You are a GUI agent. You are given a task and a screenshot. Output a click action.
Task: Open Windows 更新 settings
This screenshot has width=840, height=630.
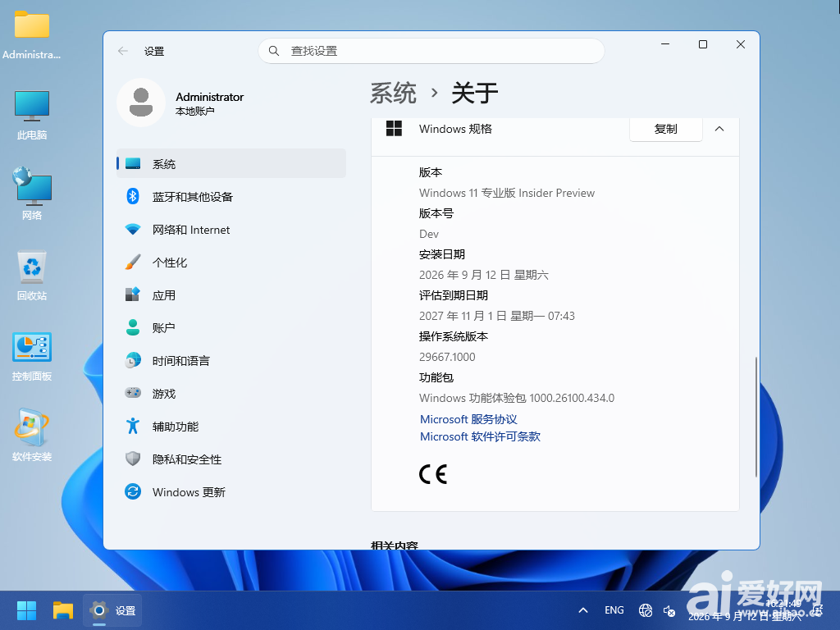pyautogui.click(x=231, y=492)
